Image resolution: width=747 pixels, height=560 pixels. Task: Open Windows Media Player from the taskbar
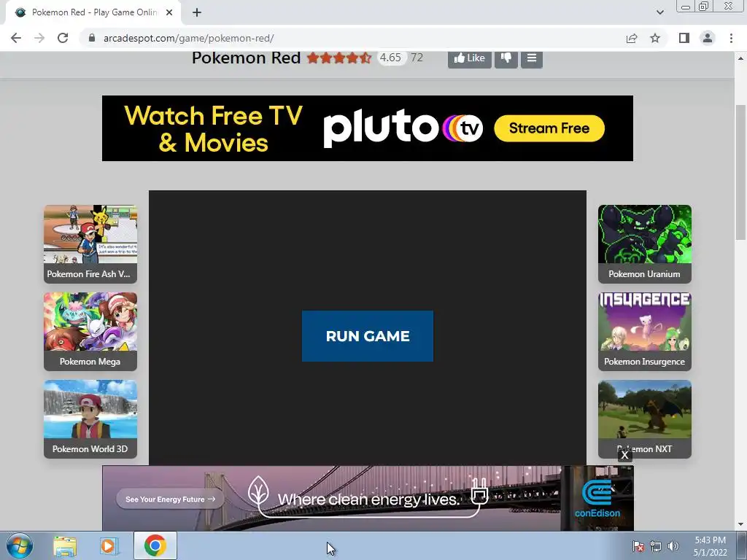(x=109, y=545)
